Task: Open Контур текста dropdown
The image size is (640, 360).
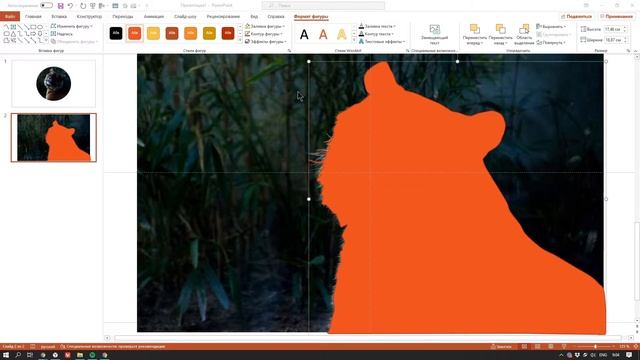Action: (x=376, y=34)
